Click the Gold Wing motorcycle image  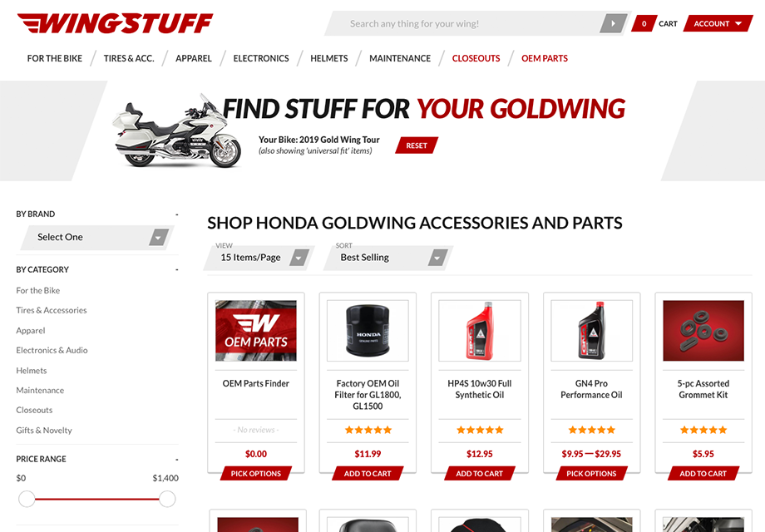[x=176, y=131]
